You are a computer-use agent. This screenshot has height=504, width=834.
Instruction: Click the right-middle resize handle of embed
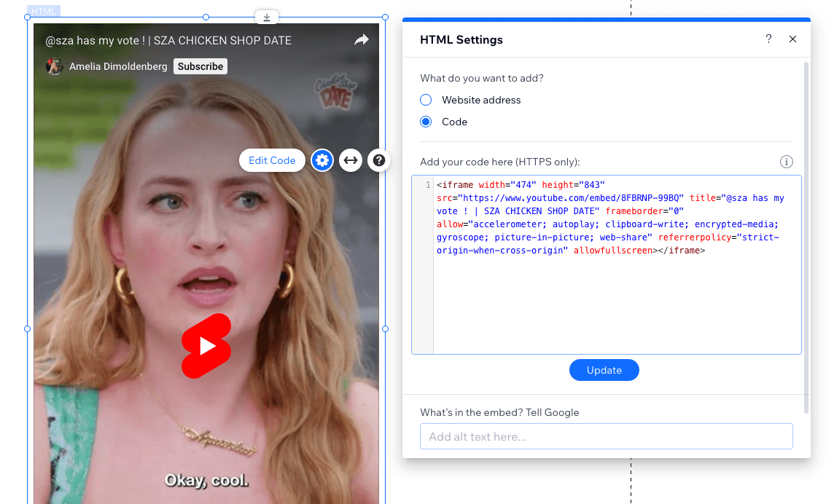(x=385, y=329)
